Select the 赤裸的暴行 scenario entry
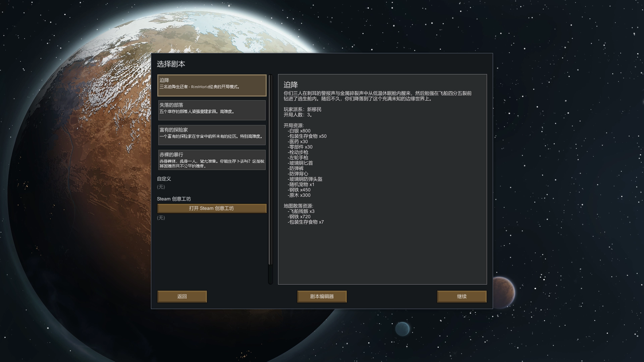 pyautogui.click(x=212, y=160)
